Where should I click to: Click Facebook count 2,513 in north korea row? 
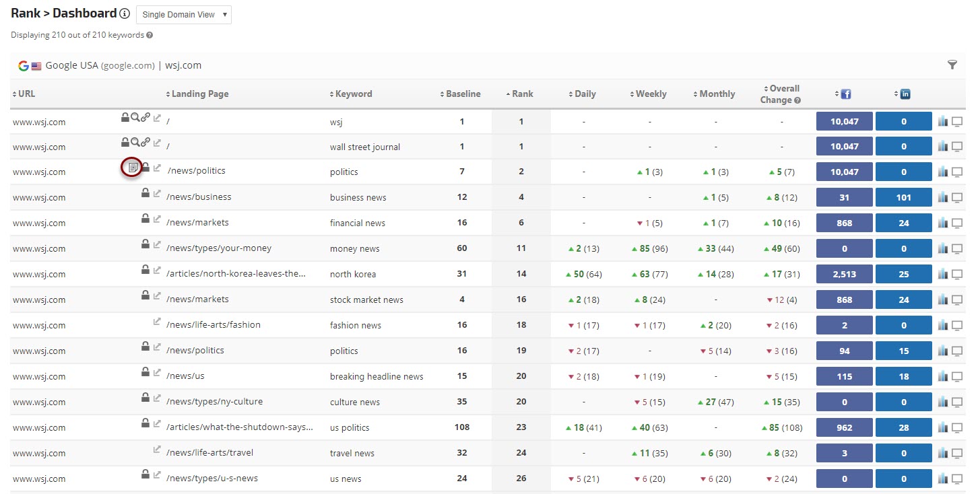coord(845,275)
